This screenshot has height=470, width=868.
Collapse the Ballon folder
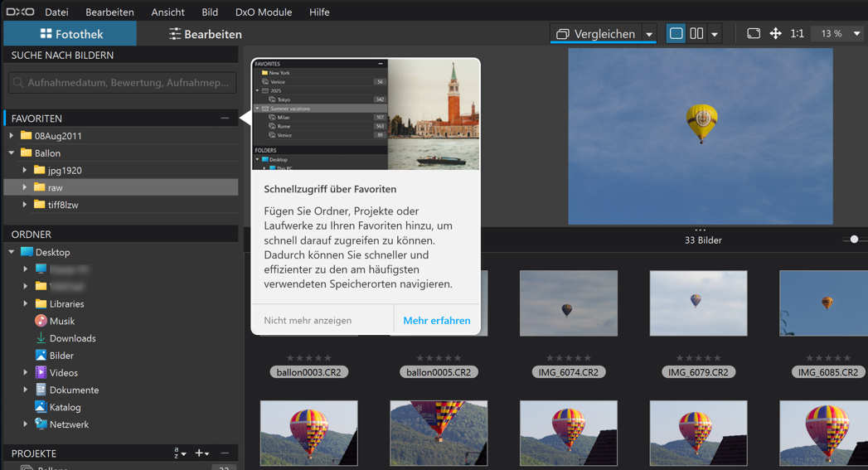pyautogui.click(x=12, y=153)
